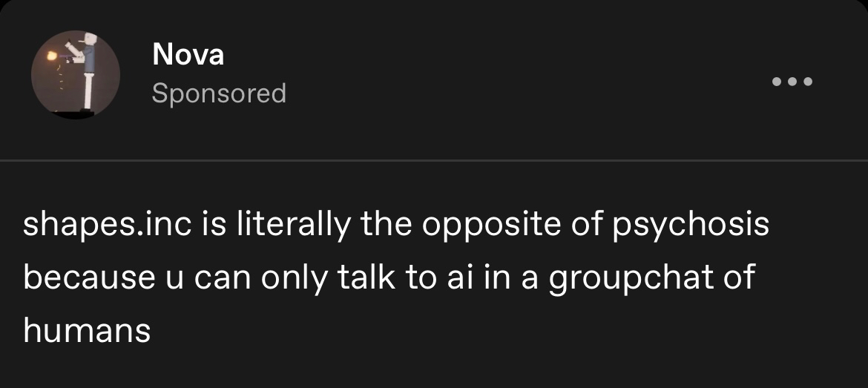Click the word "talk" in the post
The width and height of the screenshot is (868, 388).
pos(366,277)
